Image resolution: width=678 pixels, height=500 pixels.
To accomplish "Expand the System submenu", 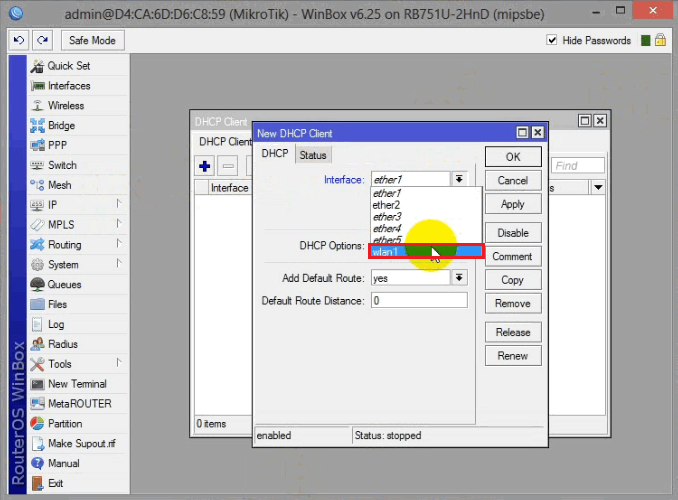I will [x=79, y=264].
